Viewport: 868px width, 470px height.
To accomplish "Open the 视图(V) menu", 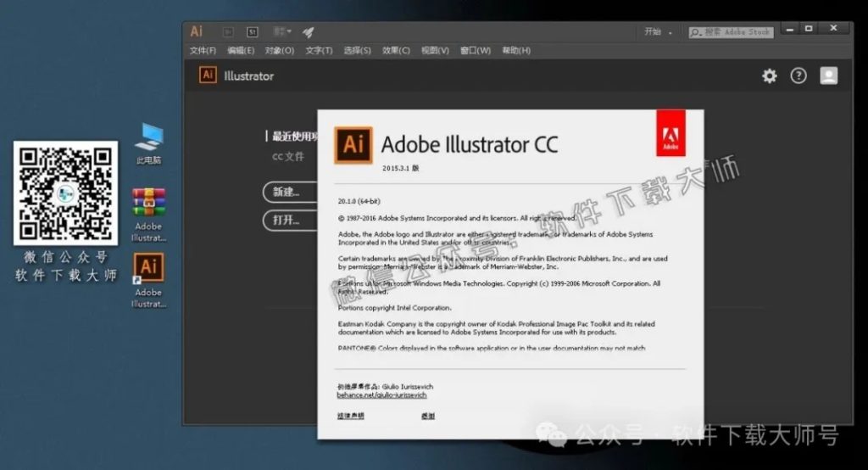I will 435,50.
